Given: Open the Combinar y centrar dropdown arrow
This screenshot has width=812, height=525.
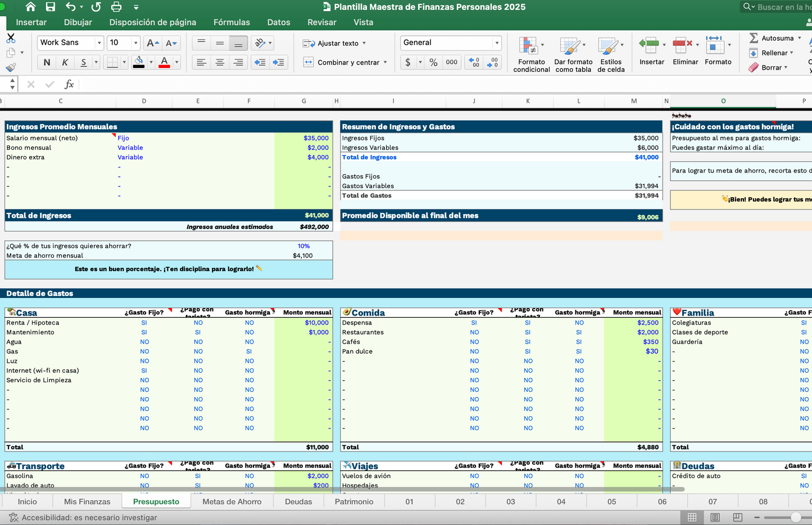Looking at the screenshot, I should pyautogui.click(x=385, y=62).
